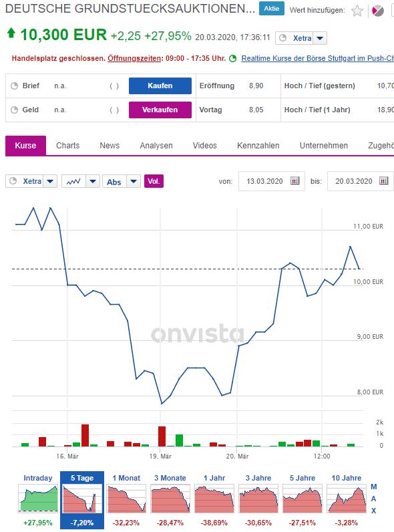Open Realtime Kurse der Börse Stuttgart link
The image size is (394, 532).
pos(318,58)
